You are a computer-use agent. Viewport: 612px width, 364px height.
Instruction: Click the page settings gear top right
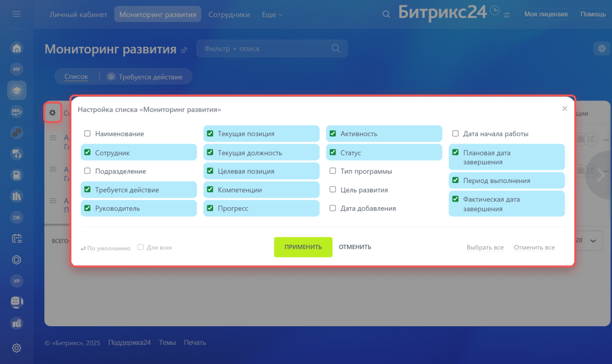(x=601, y=48)
